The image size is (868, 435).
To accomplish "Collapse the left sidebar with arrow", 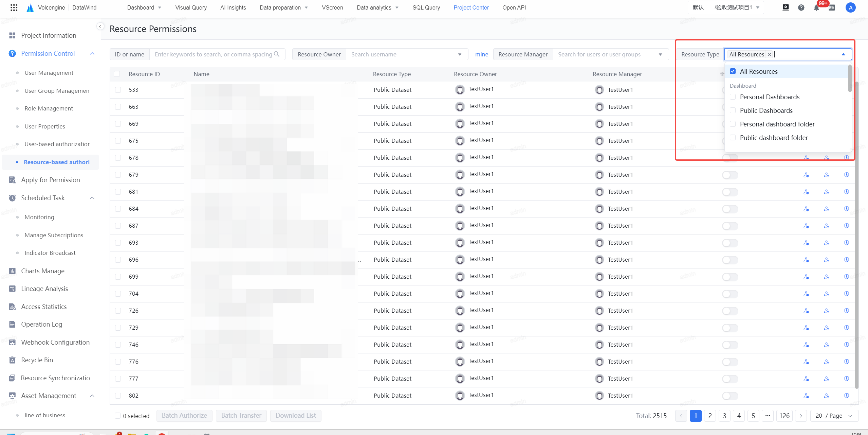I will point(100,27).
